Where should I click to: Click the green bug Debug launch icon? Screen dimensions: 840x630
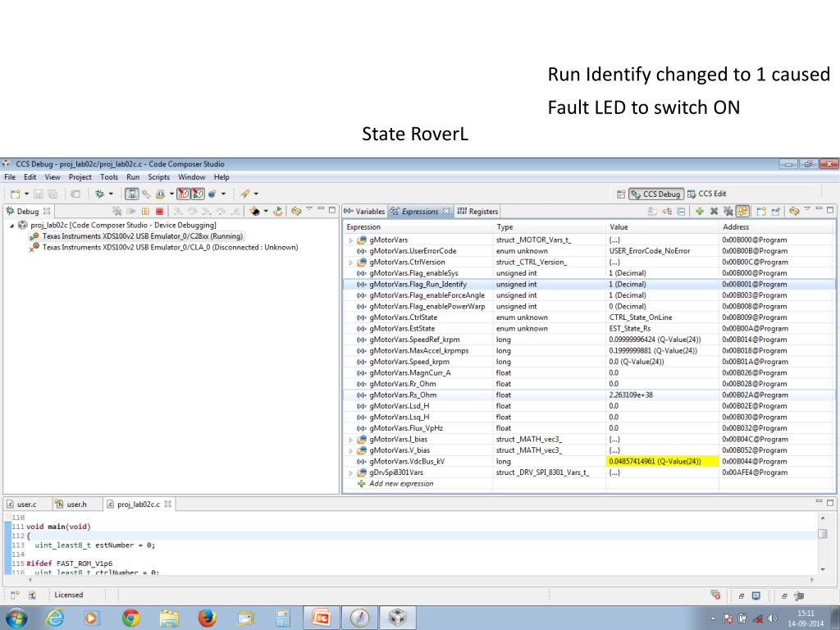click(99, 194)
